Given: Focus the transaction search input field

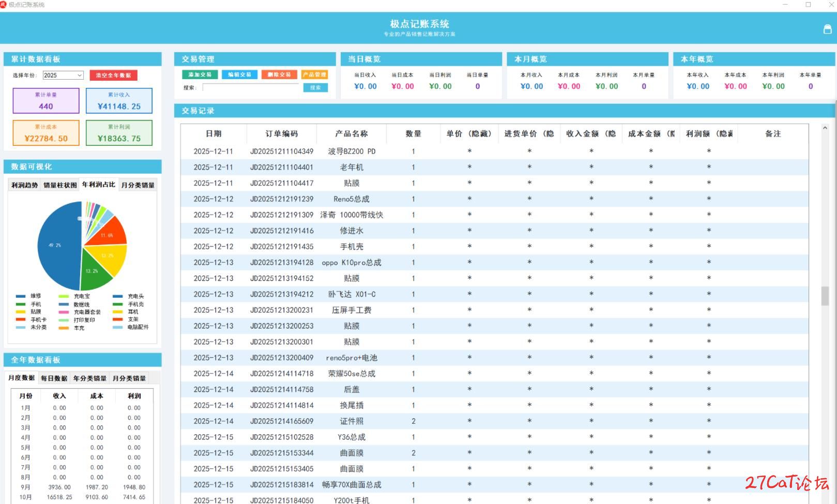Looking at the screenshot, I should click(x=250, y=88).
